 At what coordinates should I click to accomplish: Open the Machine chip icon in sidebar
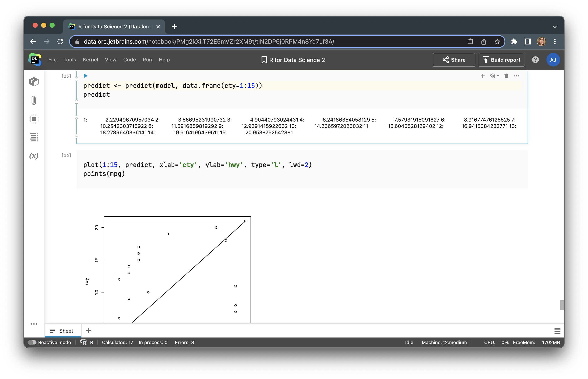(34, 119)
